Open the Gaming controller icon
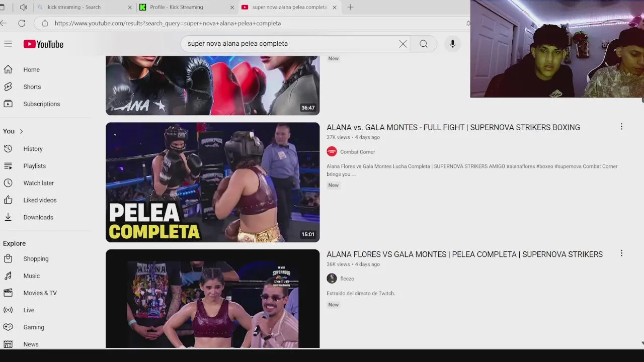This screenshot has width=644, height=362. point(8,327)
